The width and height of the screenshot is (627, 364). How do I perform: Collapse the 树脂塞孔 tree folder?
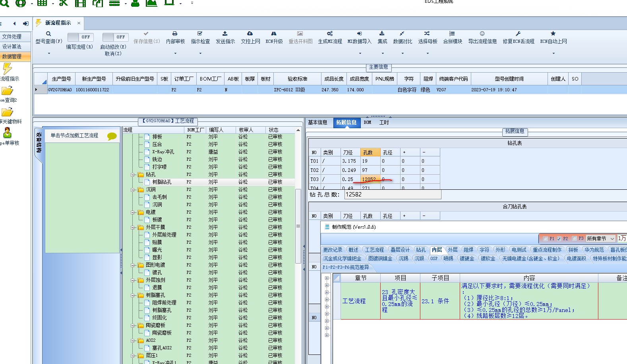point(134,295)
